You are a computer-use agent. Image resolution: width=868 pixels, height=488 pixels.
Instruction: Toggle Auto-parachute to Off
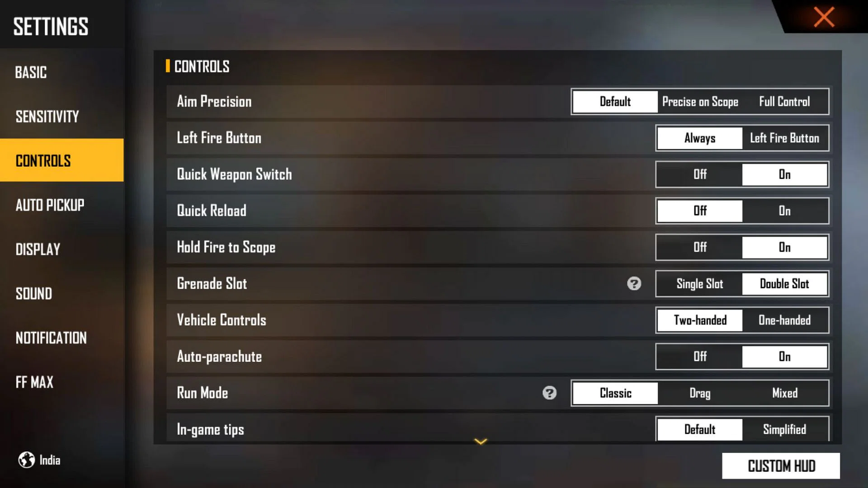tap(698, 357)
